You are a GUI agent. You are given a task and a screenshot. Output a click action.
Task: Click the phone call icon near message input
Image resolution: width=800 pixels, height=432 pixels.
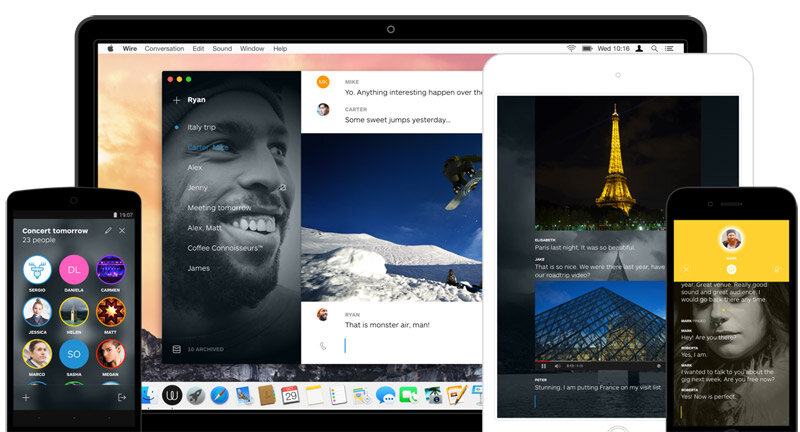(x=322, y=345)
